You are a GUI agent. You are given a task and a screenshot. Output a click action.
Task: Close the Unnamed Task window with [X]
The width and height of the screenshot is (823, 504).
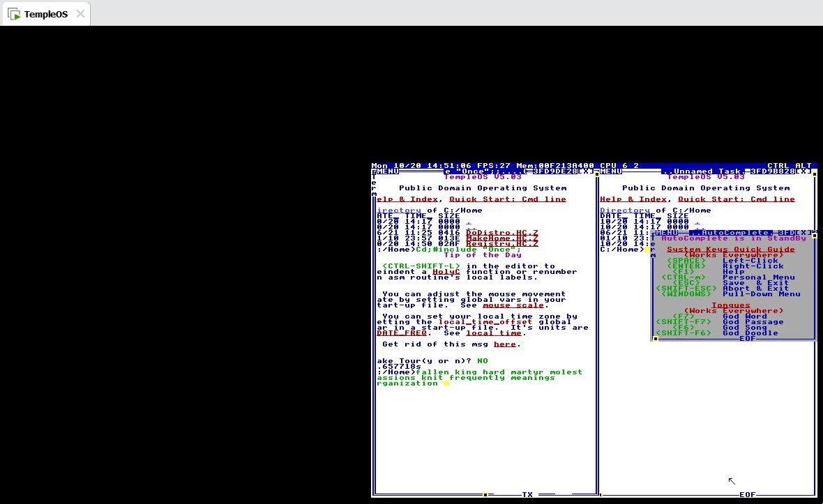803,171
